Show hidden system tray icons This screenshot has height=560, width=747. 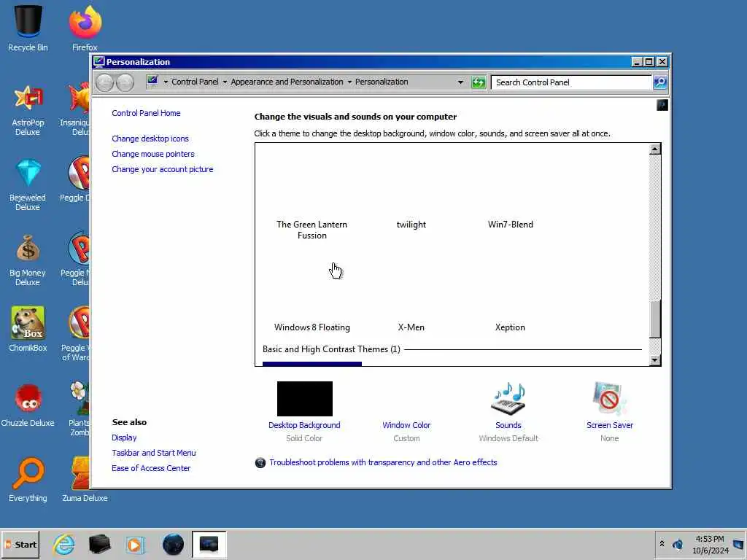(662, 544)
